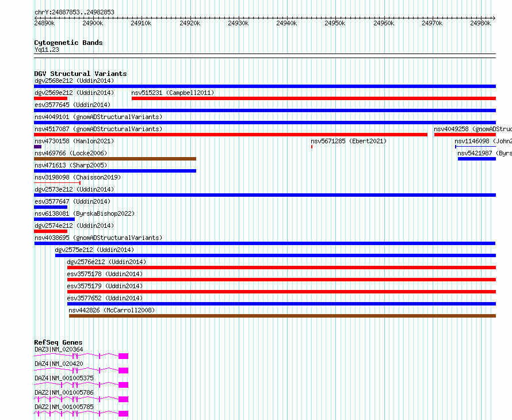
Task: Select DAZ2|NM_001005785 gene label
Action: coord(64,407)
